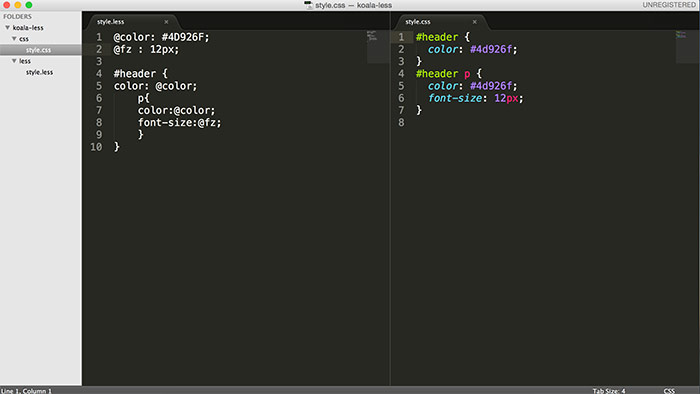This screenshot has height=394, width=700.
Task: Collapse the css folder arrow
Action: pyautogui.click(x=14, y=38)
